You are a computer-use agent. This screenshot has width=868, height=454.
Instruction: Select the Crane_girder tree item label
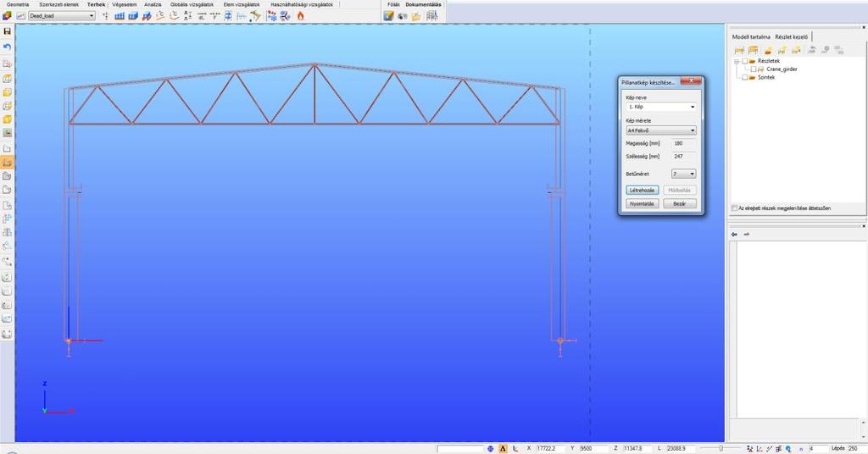(x=782, y=69)
